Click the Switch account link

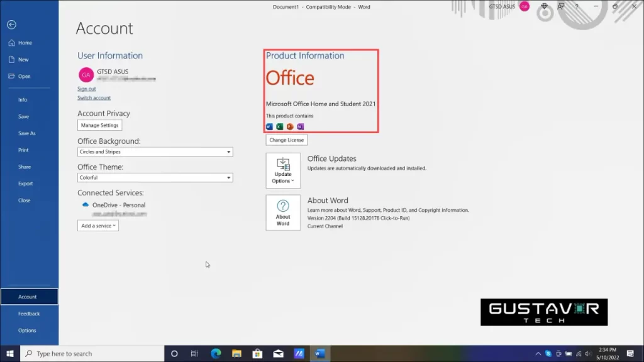coord(94,97)
